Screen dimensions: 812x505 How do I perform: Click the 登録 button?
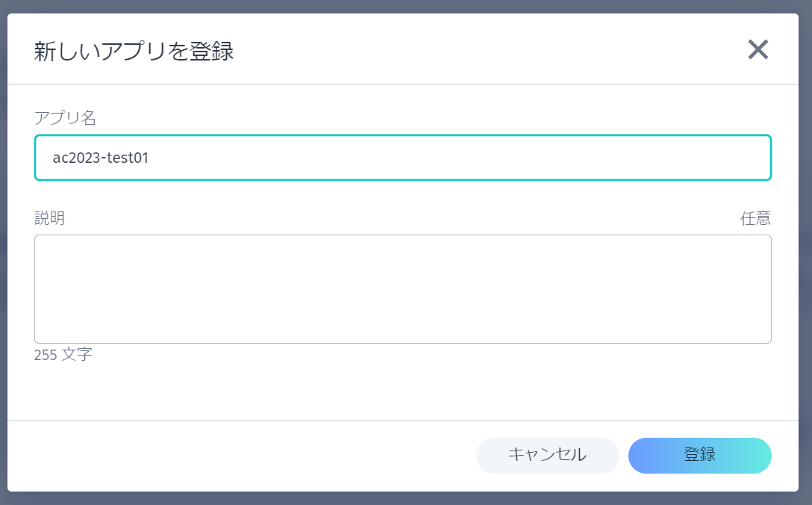click(x=699, y=455)
